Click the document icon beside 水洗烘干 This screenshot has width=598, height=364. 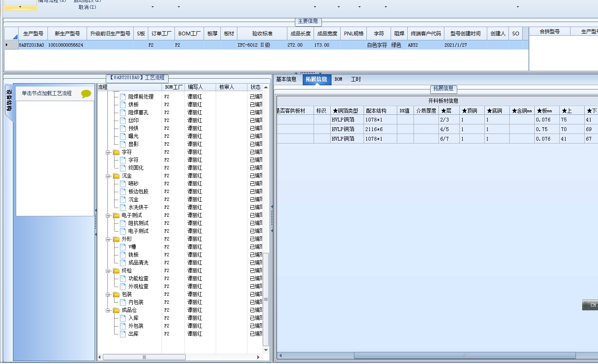point(123,207)
